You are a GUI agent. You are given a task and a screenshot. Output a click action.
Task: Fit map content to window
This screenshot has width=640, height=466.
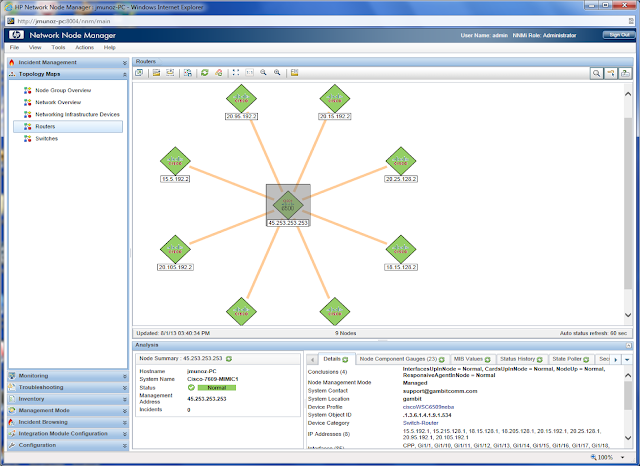236,73
